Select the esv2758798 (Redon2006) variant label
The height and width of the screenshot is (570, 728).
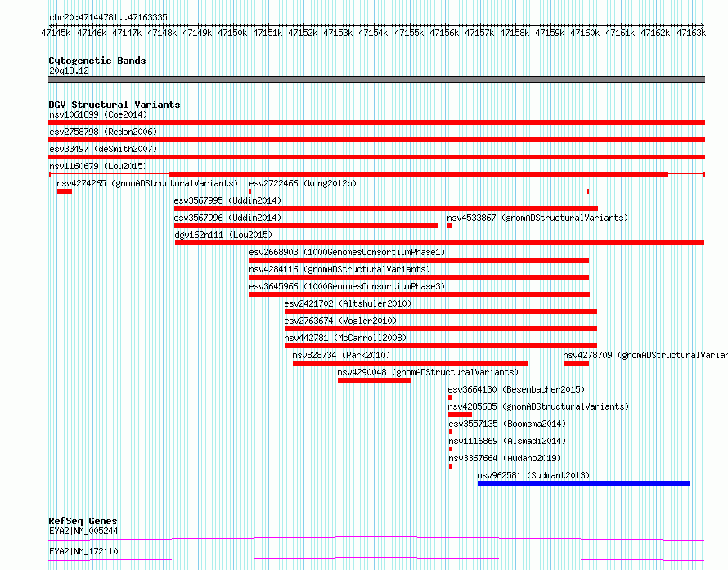pyautogui.click(x=103, y=132)
